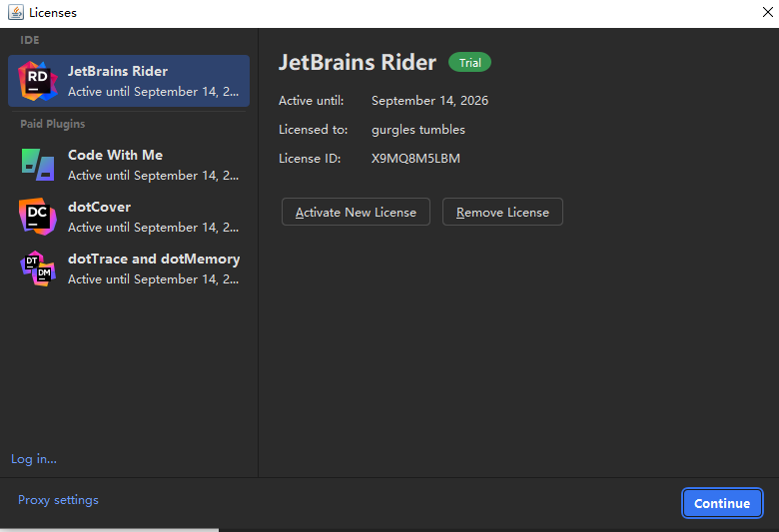Click the date September 14, 2026
This screenshot has width=779, height=532.
point(429,101)
